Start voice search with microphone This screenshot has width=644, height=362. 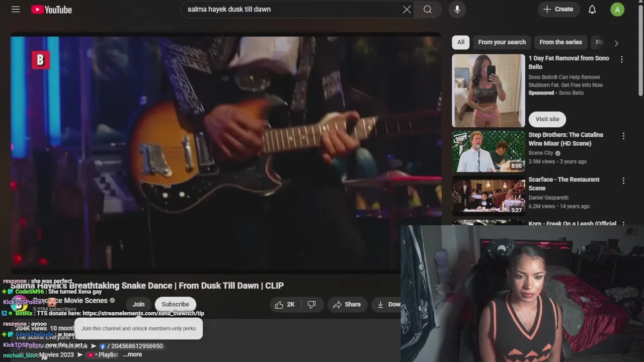(457, 10)
